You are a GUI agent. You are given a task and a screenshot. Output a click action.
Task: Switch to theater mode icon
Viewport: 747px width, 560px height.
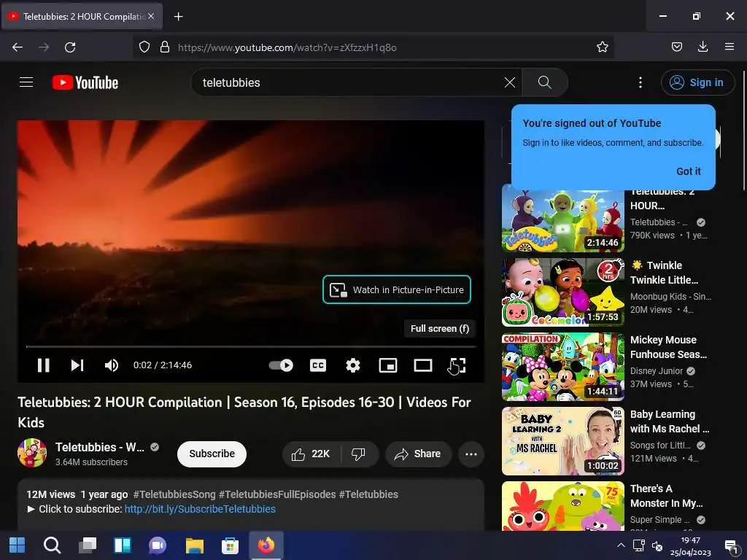(x=423, y=365)
